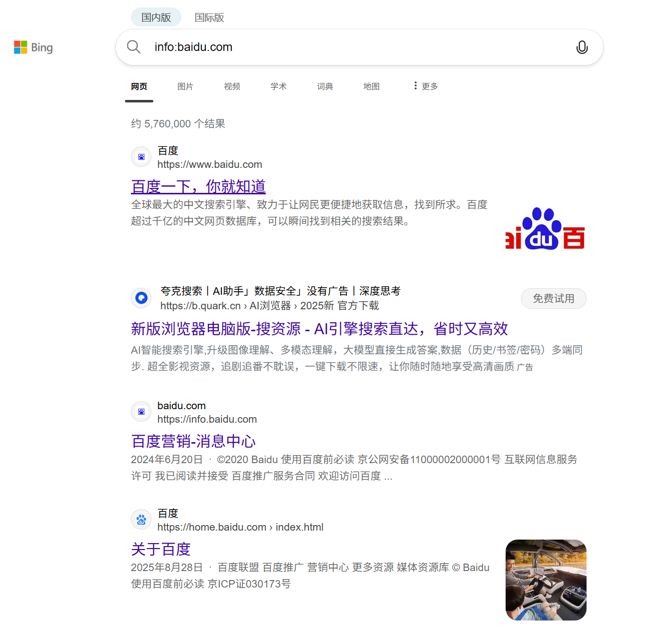Image resolution: width=645 pixels, height=644 pixels.
Task: Click car interior thumbnail of 关于百度
Action: (x=546, y=580)
